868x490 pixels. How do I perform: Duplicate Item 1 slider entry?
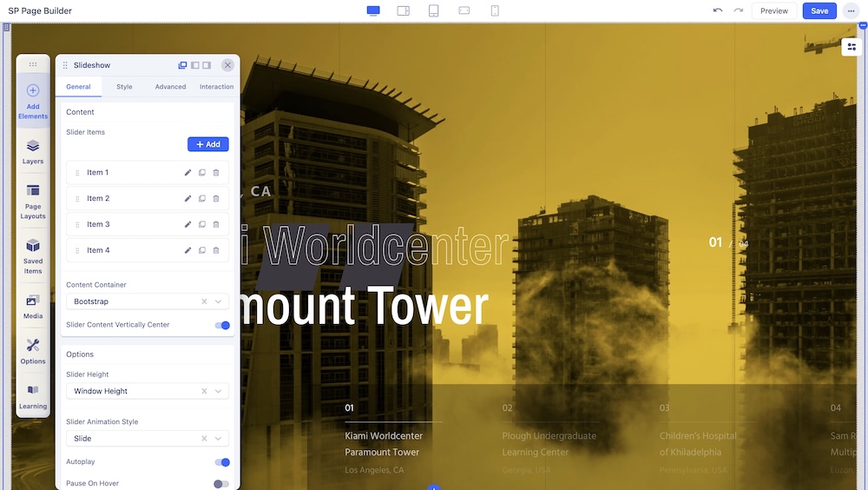click(202, 172)
